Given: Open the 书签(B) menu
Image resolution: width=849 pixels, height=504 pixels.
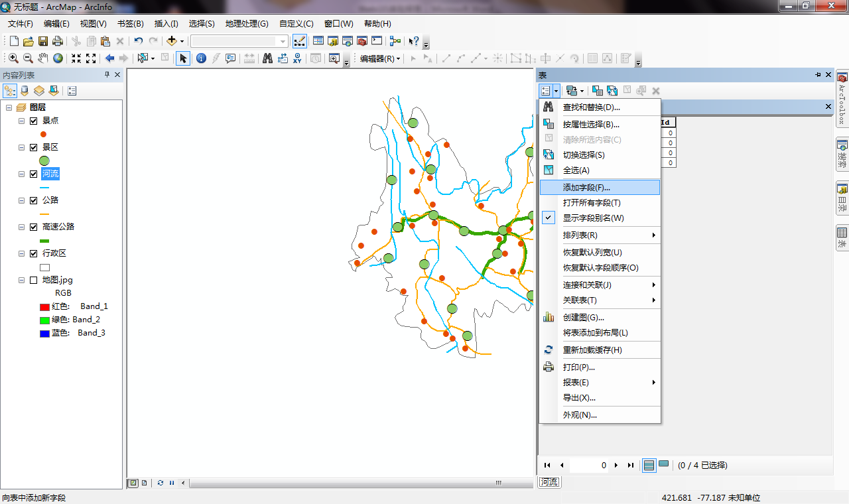Looking at the screenshot, I should point(130,24).
